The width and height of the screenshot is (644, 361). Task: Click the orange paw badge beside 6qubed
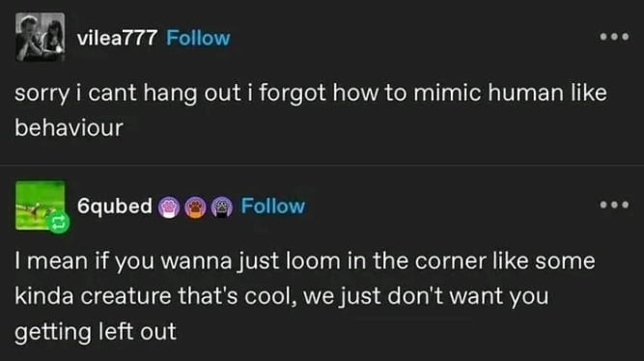click(195, 207)
